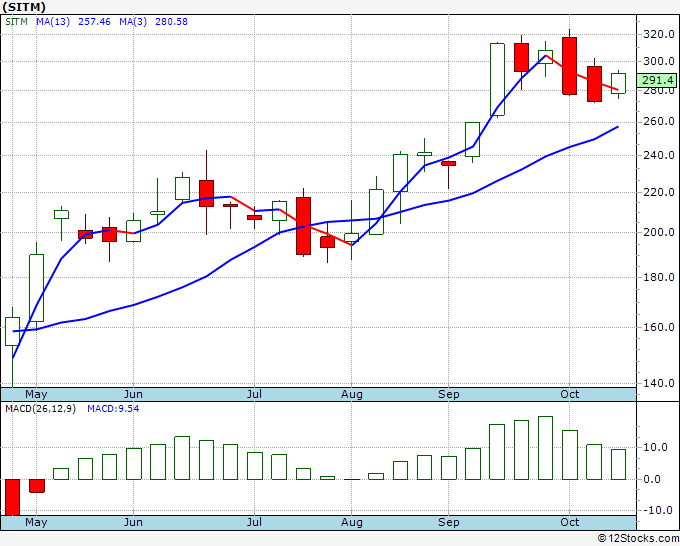Click the (SITM) chart title
This screenshot has width=680, height=546.
[x=24, y=7]
